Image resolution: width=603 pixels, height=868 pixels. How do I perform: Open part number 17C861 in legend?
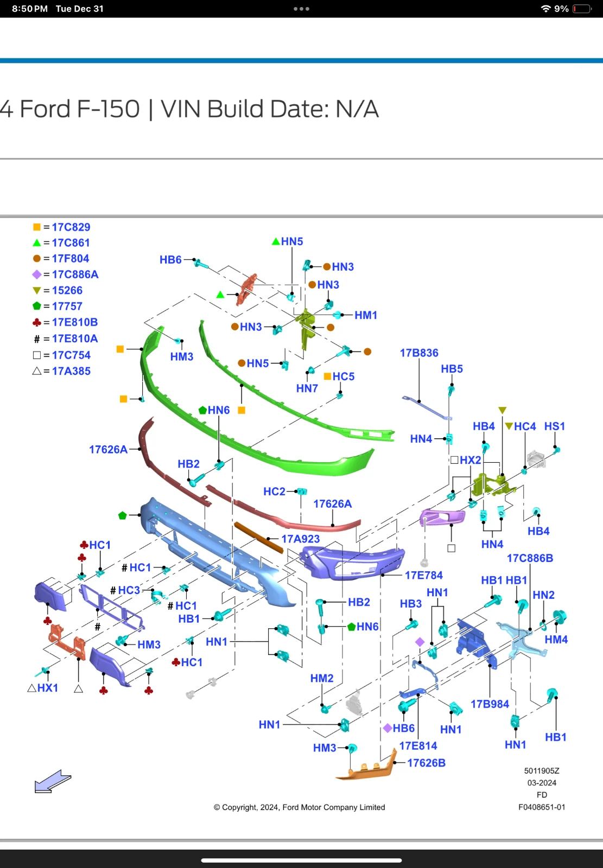tap(71, 242)
